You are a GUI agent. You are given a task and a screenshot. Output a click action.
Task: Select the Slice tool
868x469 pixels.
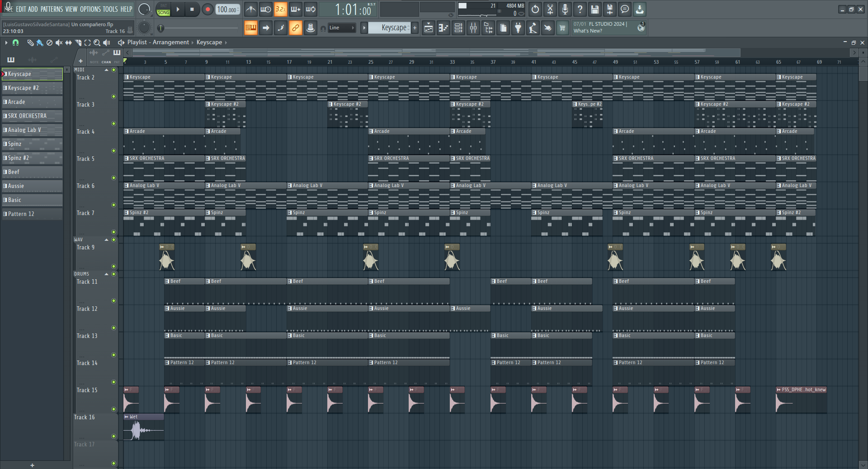pyautogui.click(x=78, y=42)
